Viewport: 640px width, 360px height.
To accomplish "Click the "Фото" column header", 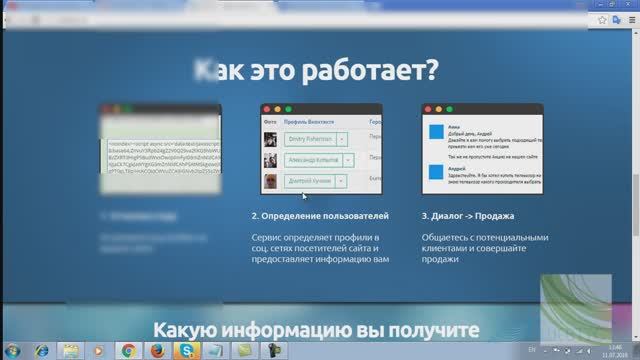I will point(270,122).
